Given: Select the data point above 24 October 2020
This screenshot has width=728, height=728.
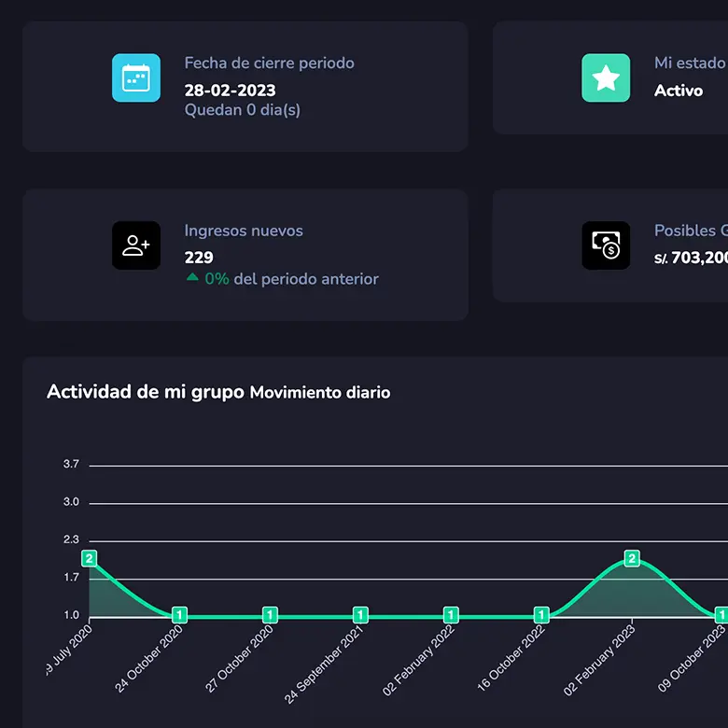Looking at the screenshot, I should coord(180,615).
